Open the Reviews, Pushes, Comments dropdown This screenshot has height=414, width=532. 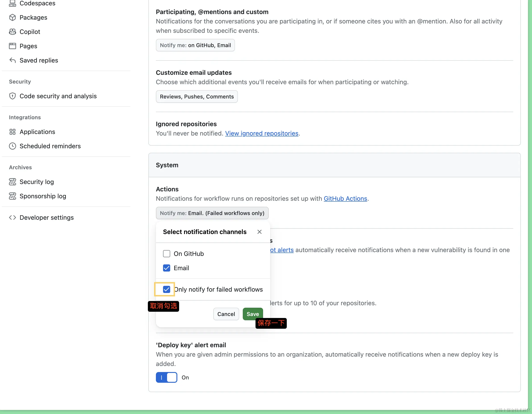pyautogui.click(x=197, y=97)
